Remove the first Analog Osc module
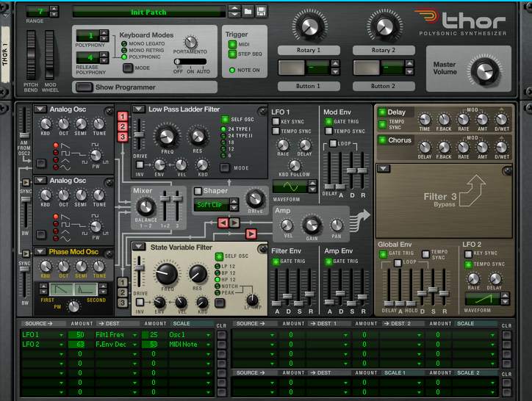This screenshot has width=532, height=401. pos(109,112)
